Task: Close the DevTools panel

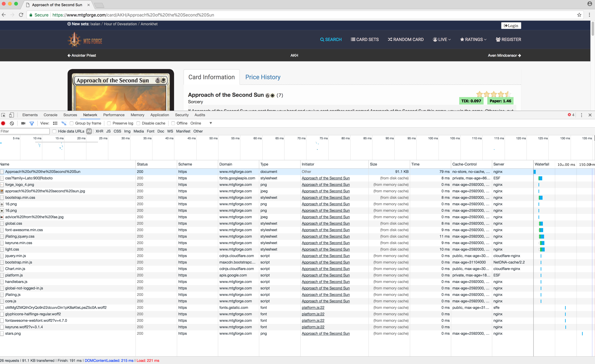Action: coord(590,115)
